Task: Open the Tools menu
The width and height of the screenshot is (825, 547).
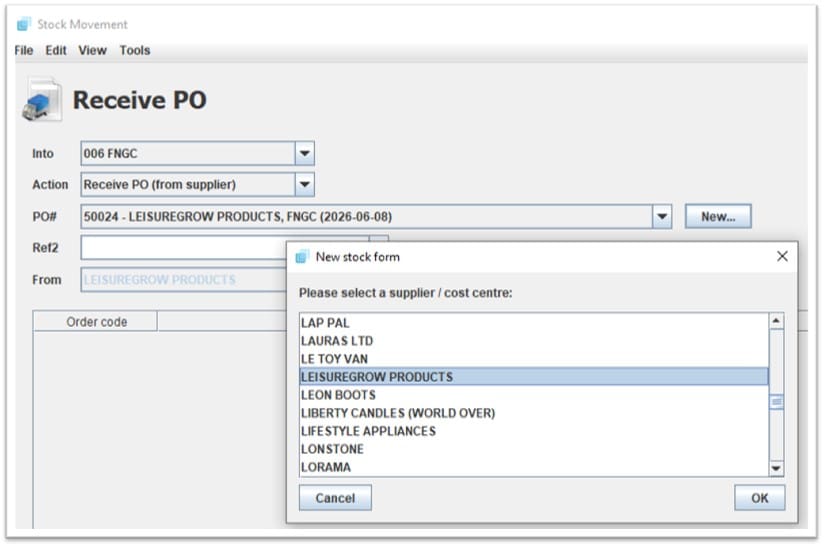Action: coord(135,50)
